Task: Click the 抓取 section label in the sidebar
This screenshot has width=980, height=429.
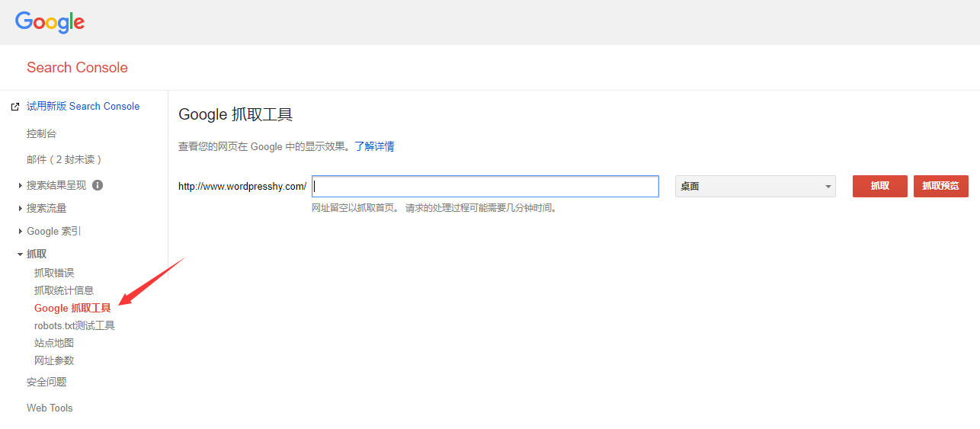Action: click(37, 254)
